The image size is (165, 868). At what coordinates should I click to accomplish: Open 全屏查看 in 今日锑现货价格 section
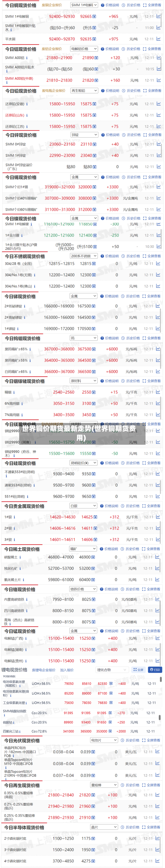[151, 296]
